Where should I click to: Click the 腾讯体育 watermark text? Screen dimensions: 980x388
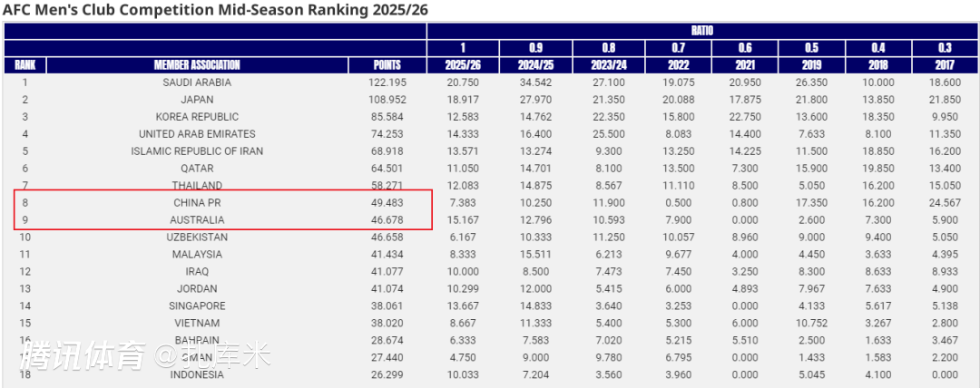82,356
